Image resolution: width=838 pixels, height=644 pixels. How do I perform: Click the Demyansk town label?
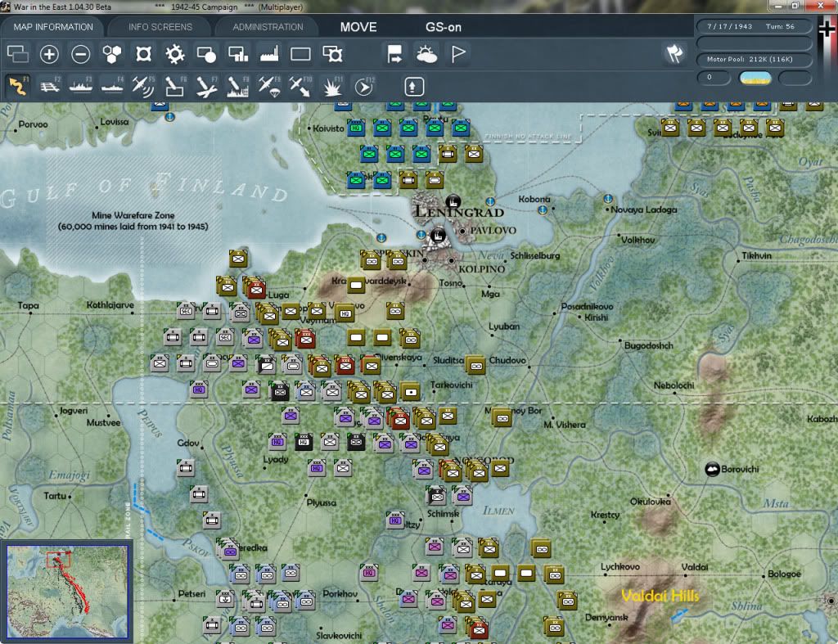[606, 617]
